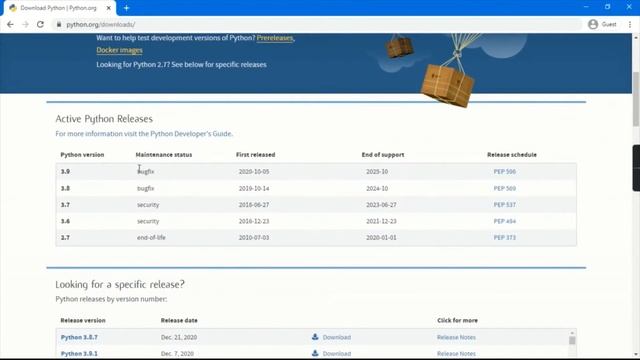Viewport: 640px width, 360px height.
Task: Click the Python favicon on the tab
Action: tap(13, 8)
